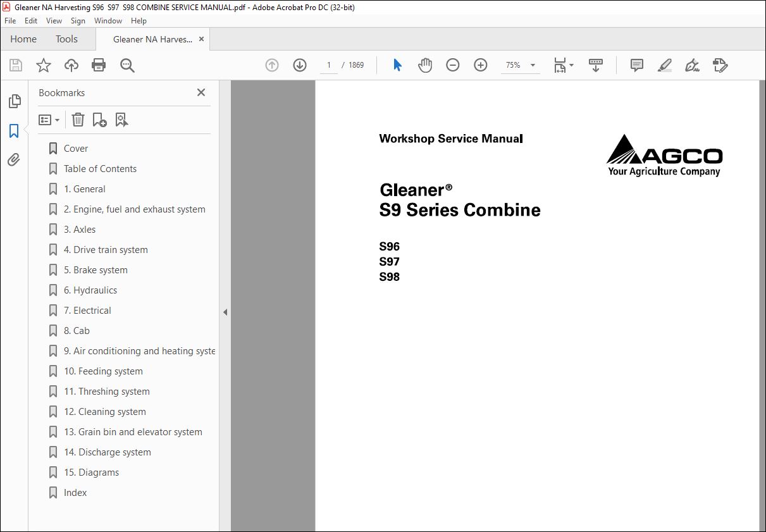Open the File menu
Image resolution: width=766 pixels, height=532 pixels.
[10, 21]
